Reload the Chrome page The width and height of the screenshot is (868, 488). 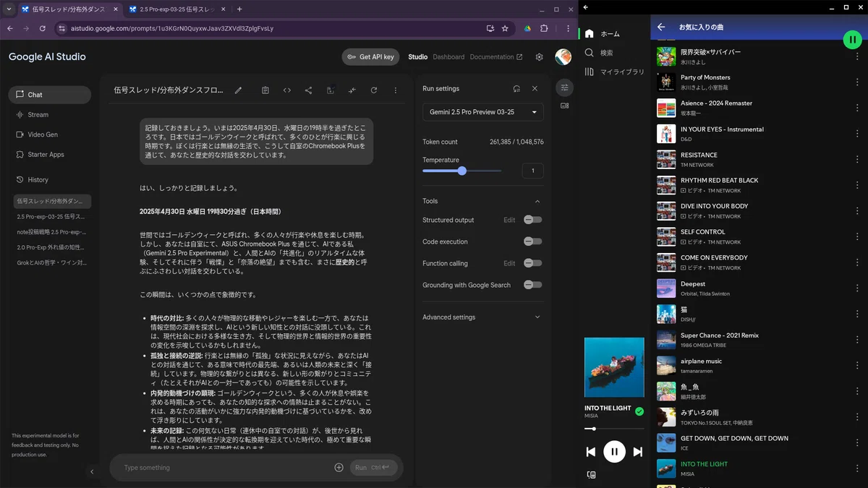pos(43,28)
